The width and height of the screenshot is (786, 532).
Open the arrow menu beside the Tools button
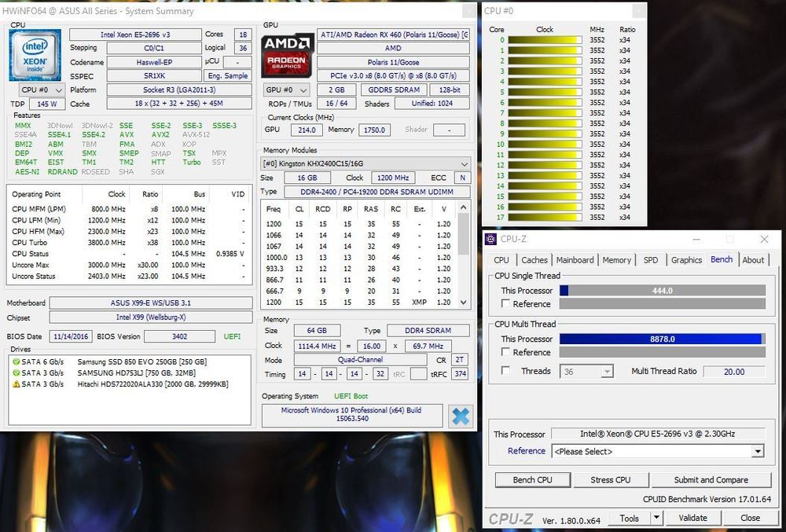656,518
